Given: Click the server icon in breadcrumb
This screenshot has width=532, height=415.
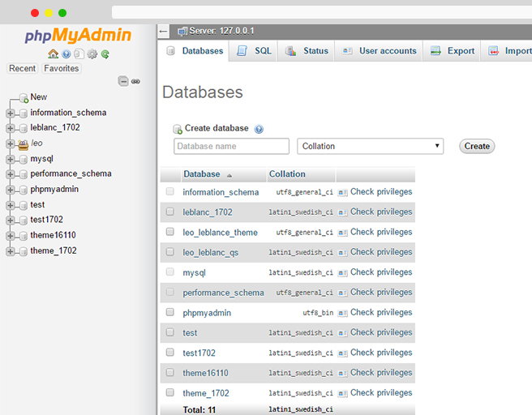Looking at the screenshot, I should pyautogui.click(x=182, y=32).
